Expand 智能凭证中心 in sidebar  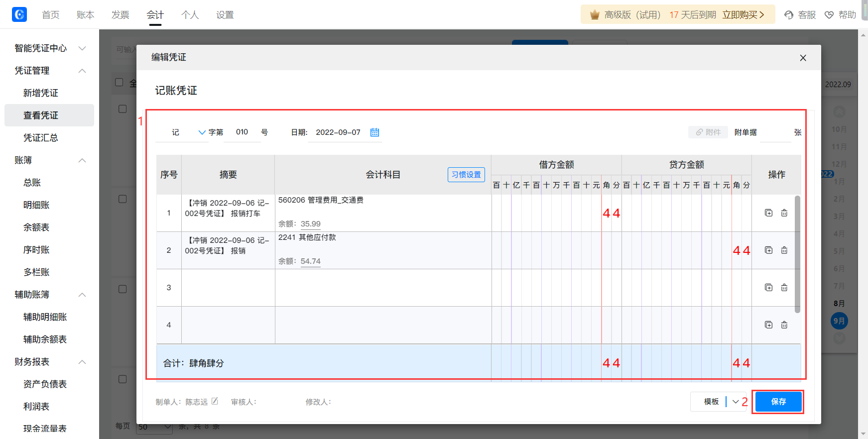[x=83, y=48]
